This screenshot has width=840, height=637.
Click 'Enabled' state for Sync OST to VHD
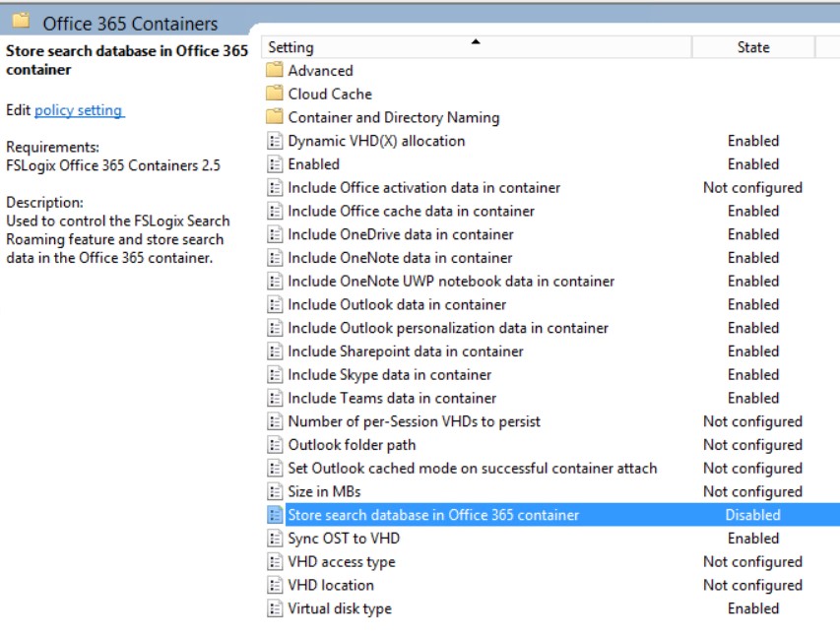tap(752, 539)
